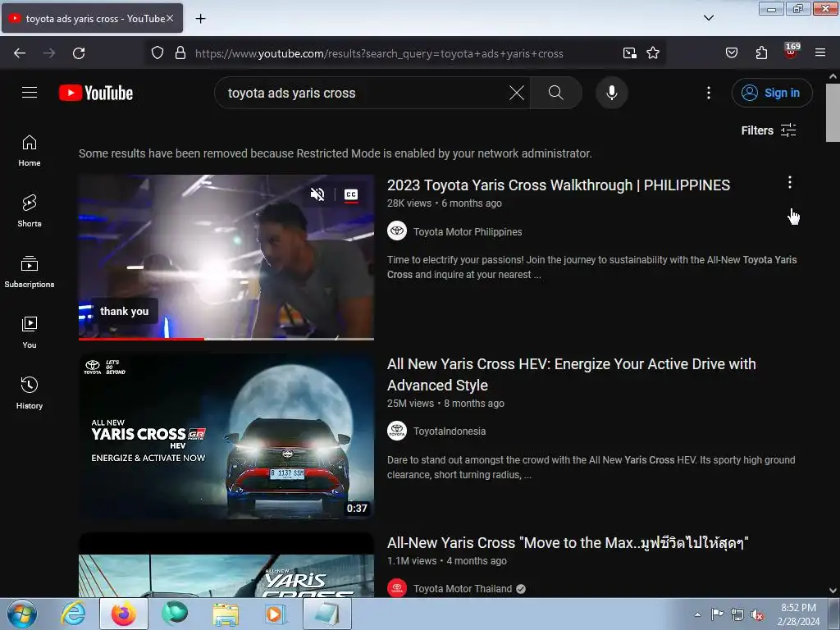This screenshot has width=840, height=630.
Task: Visit Toyota Motor Philippines channel
Action: click(x=467, y=232)
